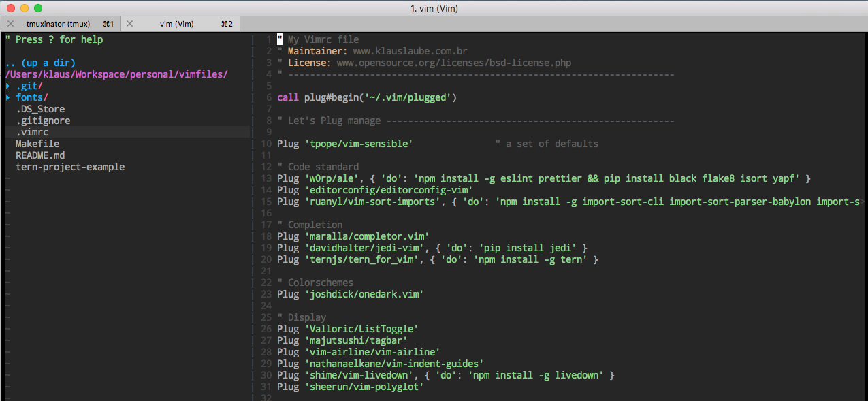The width and height of the screenshot is (868, 401).
Task: Click the bsd-license.php license URL
Action: [453, 63]
